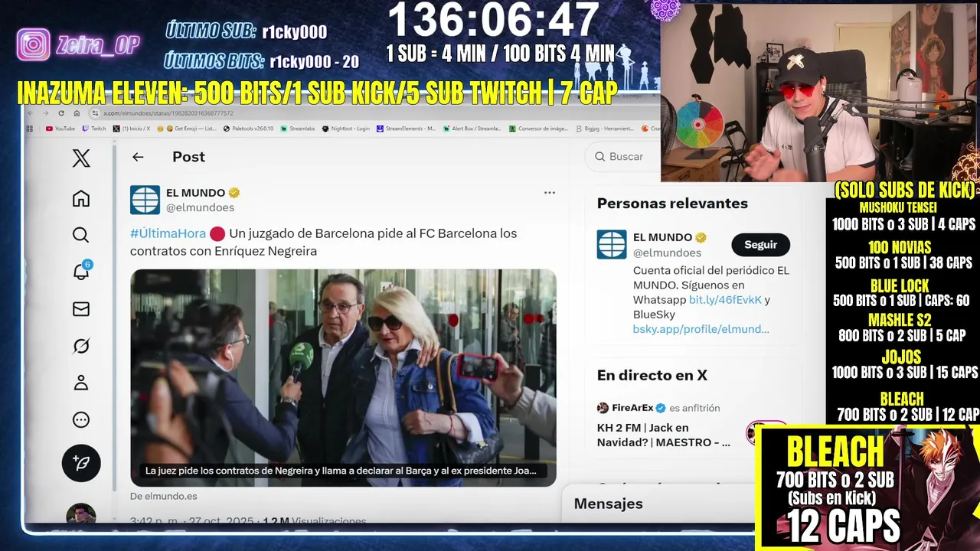The image size is (980, 551).
Task: Click the back arrow next to Post
Action: tap(138, 157)
